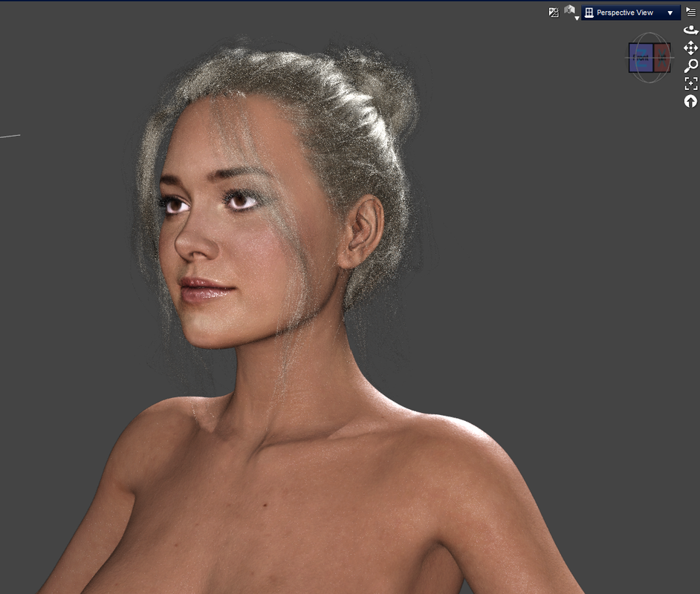Click the render settings wand icon

pos(554,13)
